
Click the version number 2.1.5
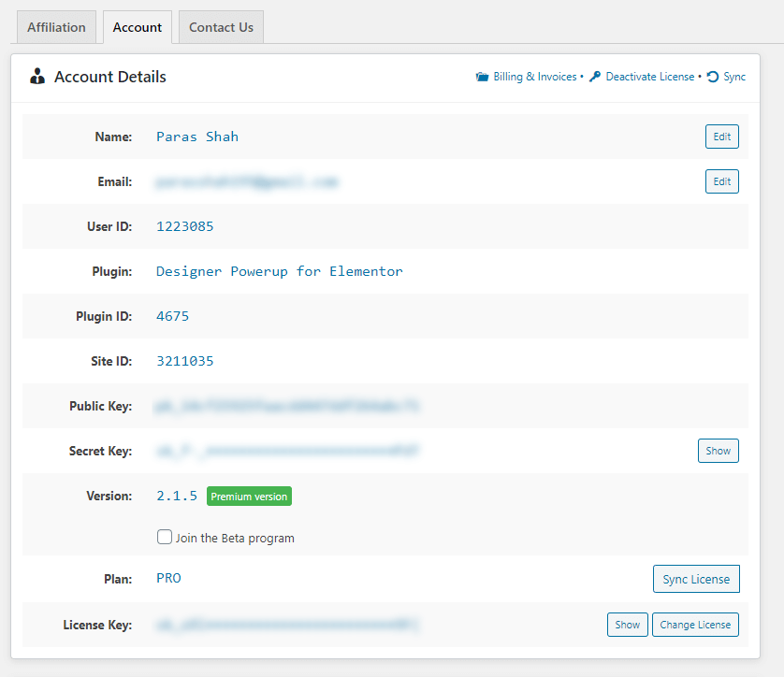click(x=177, y=496)
